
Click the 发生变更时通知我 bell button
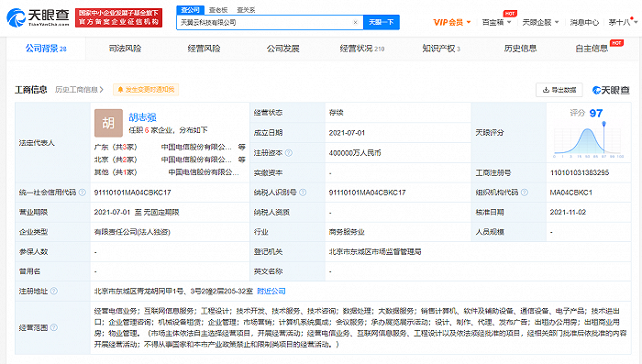point(146,90)
